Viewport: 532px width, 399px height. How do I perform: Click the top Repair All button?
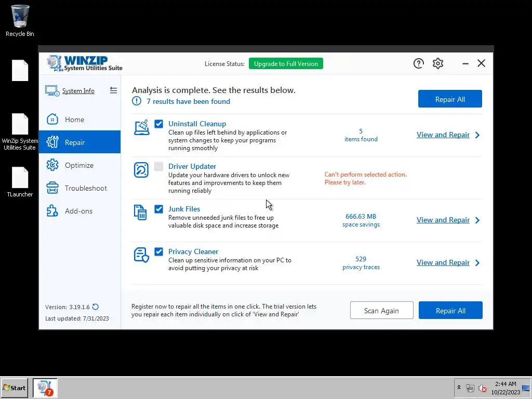[x=450, y=99]
